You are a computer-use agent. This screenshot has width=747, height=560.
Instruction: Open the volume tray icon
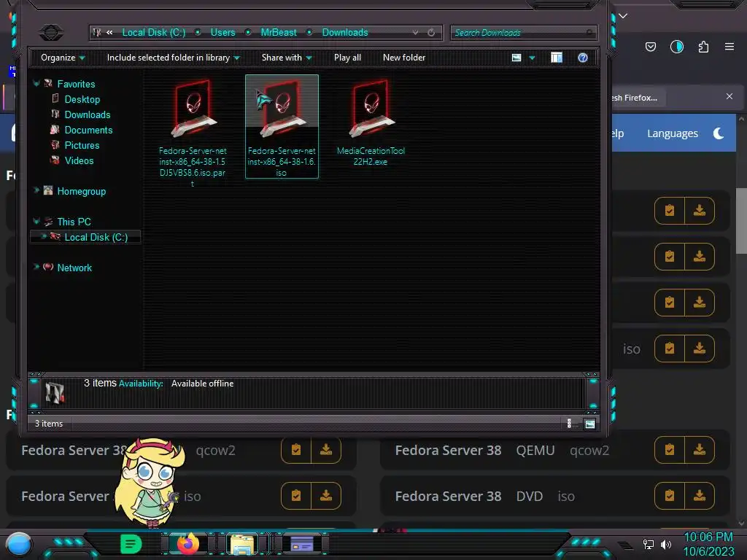(x=666, y=544)
